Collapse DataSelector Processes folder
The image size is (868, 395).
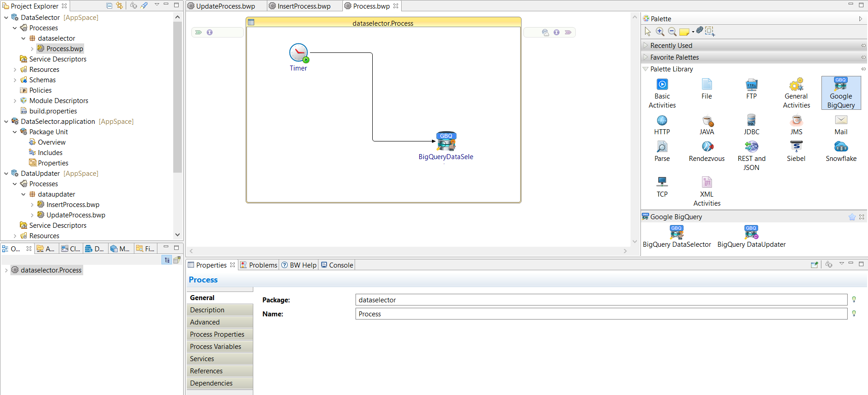pyautogui.click(x=15, y=28)
